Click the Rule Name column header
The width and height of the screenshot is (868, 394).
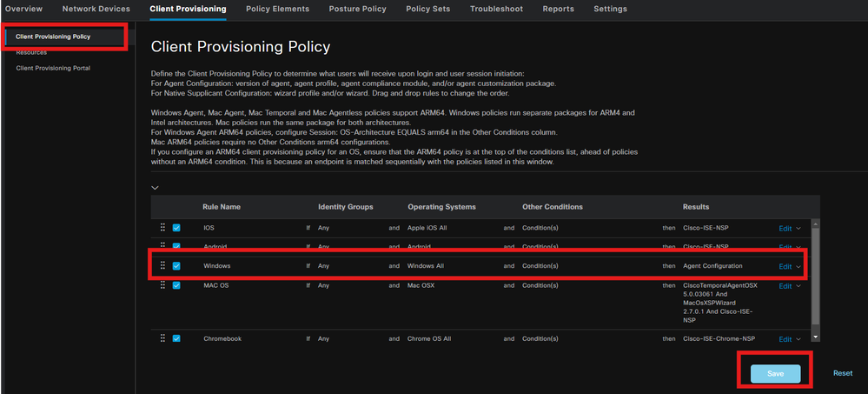point(222,207)
